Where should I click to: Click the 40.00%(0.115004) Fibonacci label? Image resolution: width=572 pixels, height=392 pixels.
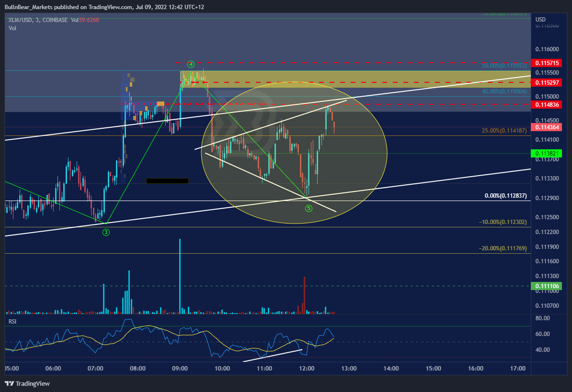click(x=504, y=91)
